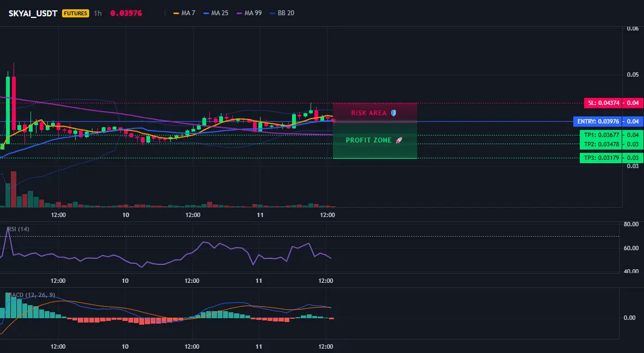Click the RISK AREA text label
The image size is (644, 353).
[369, 113]
